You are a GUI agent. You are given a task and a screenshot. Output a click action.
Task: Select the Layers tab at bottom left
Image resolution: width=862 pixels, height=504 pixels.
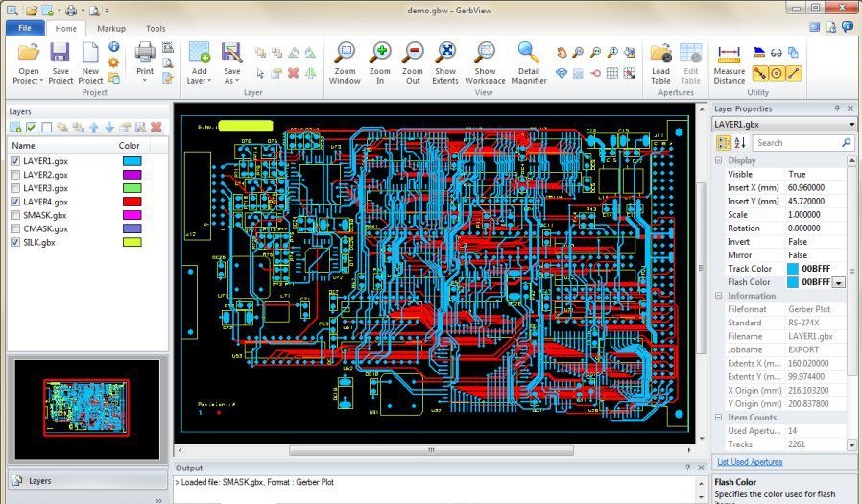pos(87,480)
